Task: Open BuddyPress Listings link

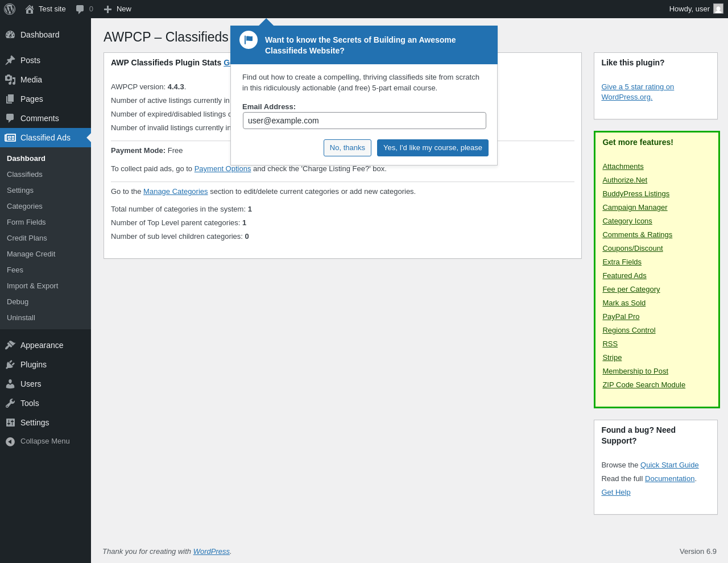Action: coord(636,194)
